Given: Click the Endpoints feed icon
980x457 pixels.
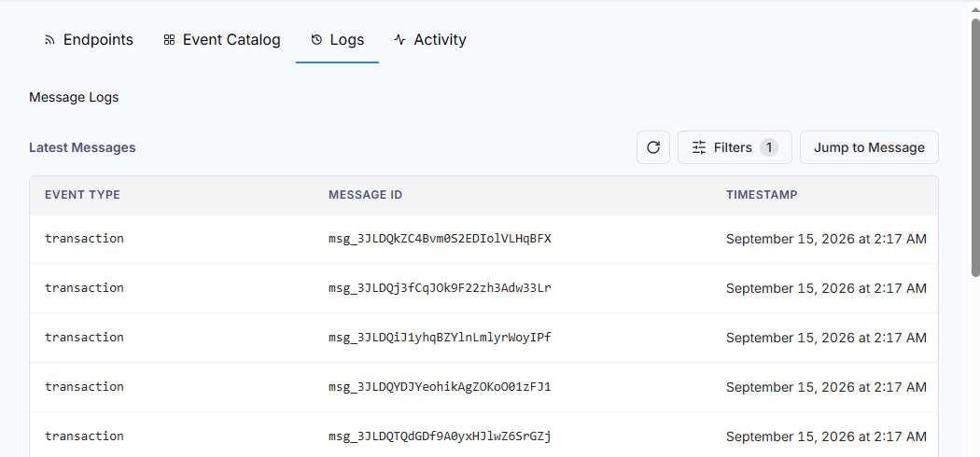Looking at the screenshot, I should (x=49, y=40).
